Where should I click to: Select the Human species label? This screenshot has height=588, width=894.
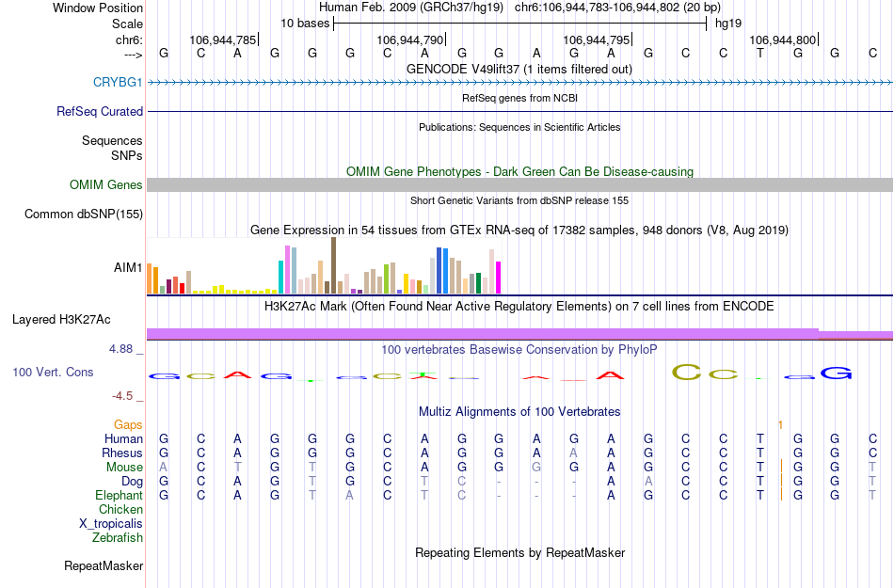(x=123, y=438)
